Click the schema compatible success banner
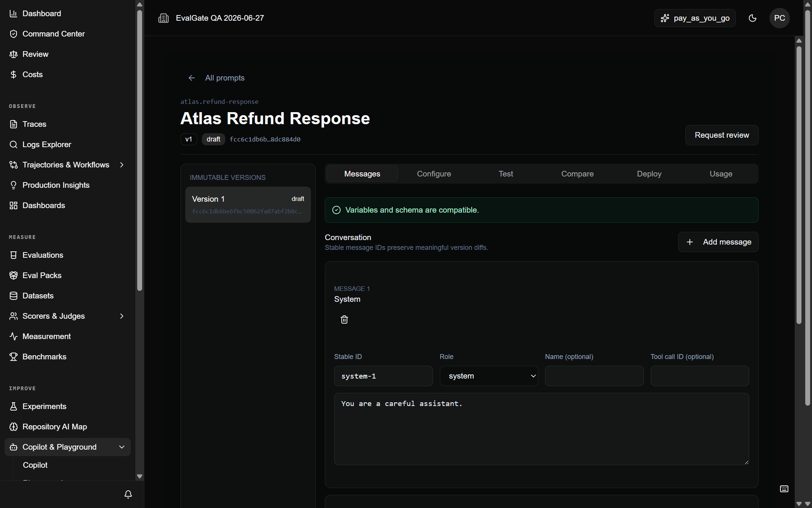Screen dimensions: 812x508 (542, 210)
